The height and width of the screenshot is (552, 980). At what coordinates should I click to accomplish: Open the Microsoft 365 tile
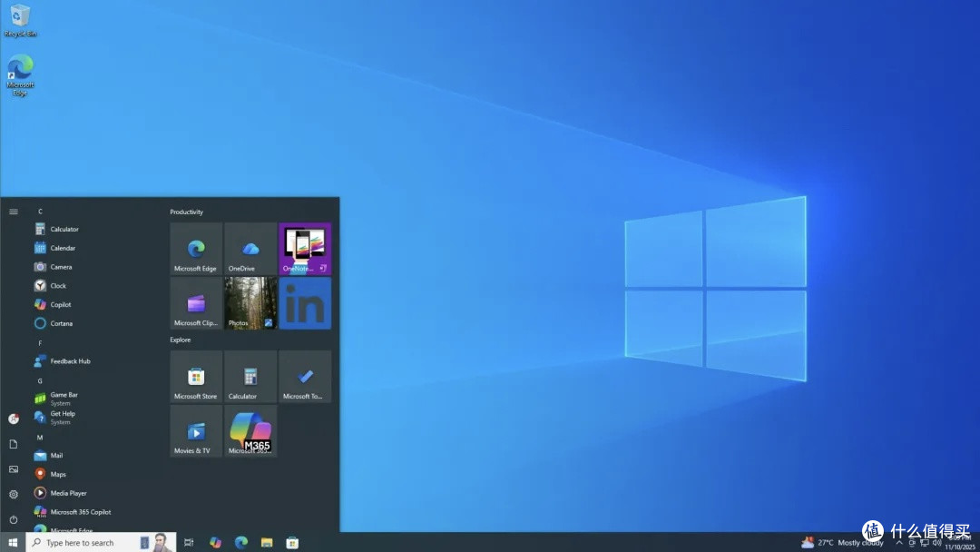pos(250,430)
